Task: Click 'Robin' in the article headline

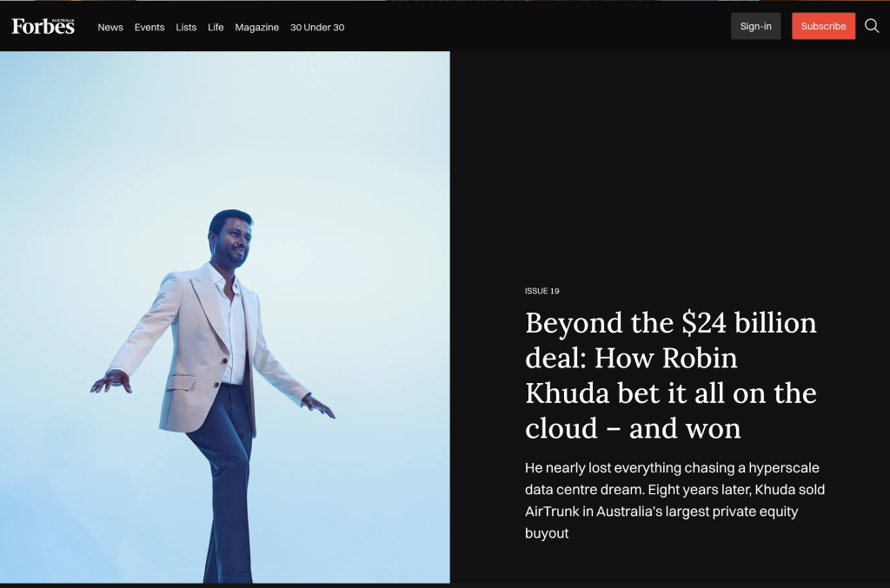Action: (701, 358)
